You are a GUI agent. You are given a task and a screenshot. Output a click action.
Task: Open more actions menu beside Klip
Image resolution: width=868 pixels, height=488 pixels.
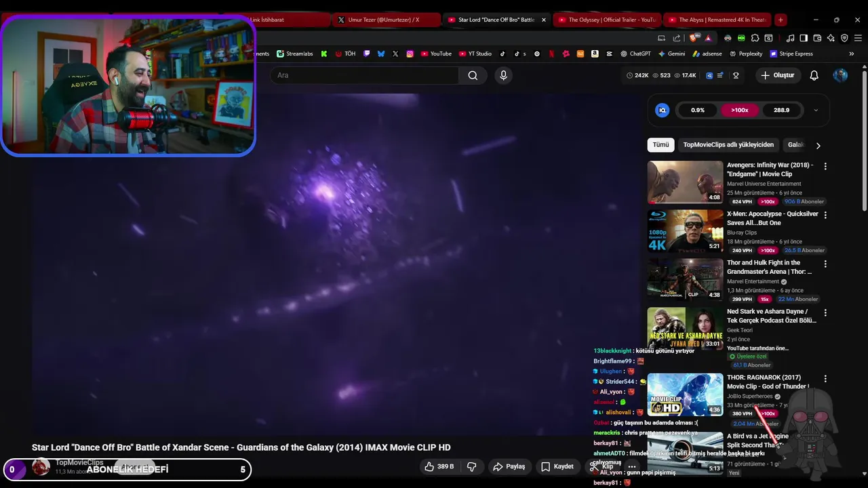[x=632, y=466]
